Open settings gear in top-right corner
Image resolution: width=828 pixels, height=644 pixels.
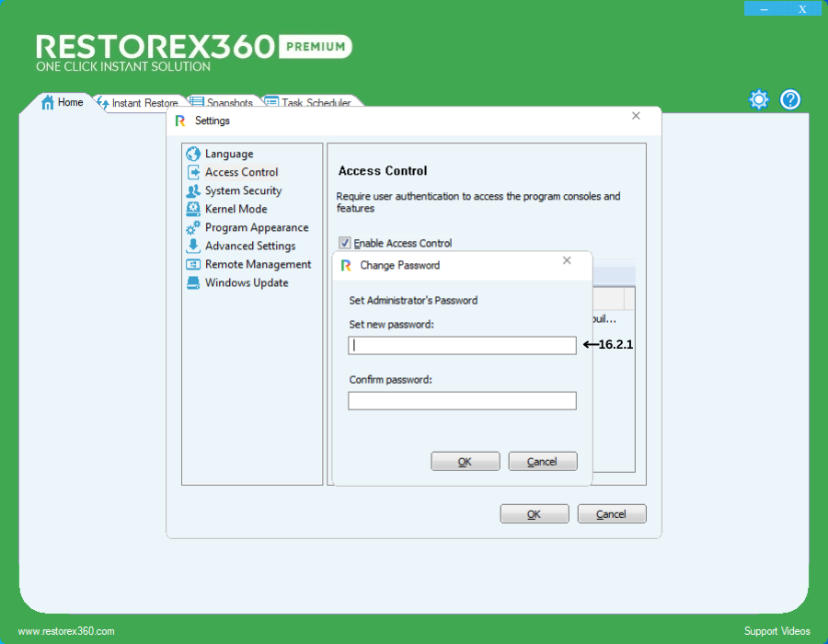pyautogui.click(x=758, y=99)
